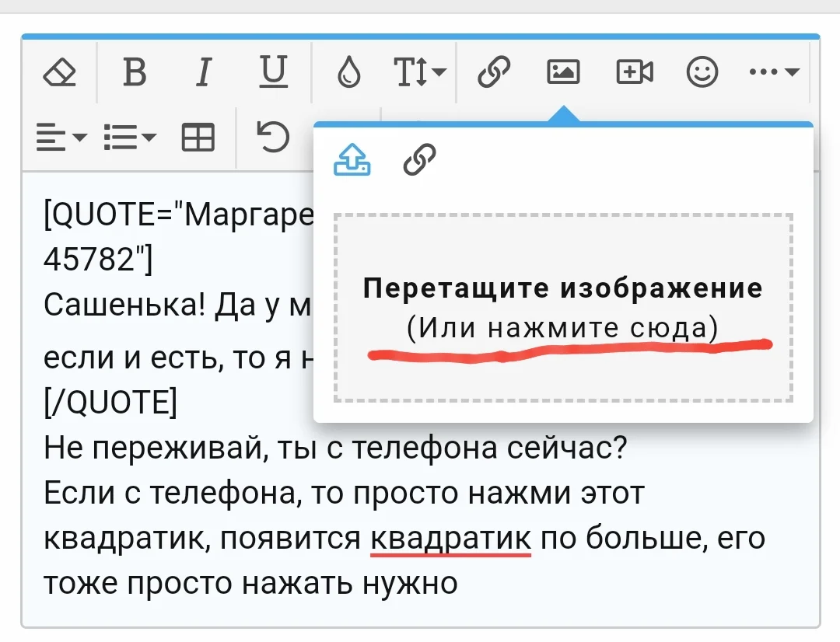Click the underlined red-marked word квадратик
The image size is (840, 642).
[450, 537]
